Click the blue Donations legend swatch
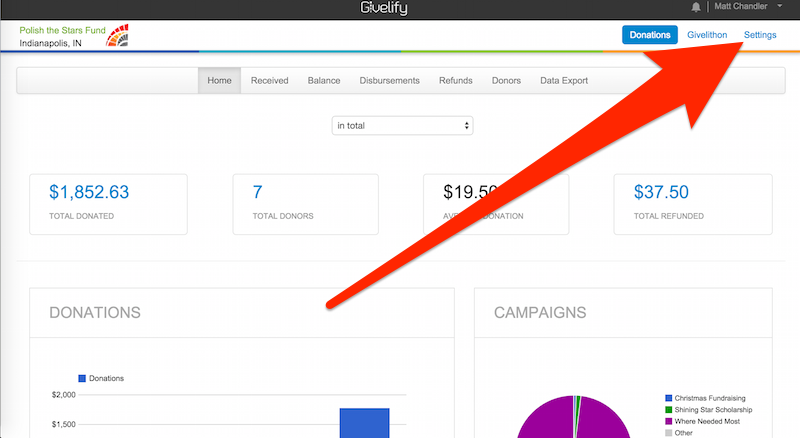Image resolution: width=800 pixels, height=438 pixels. point(83,379)
